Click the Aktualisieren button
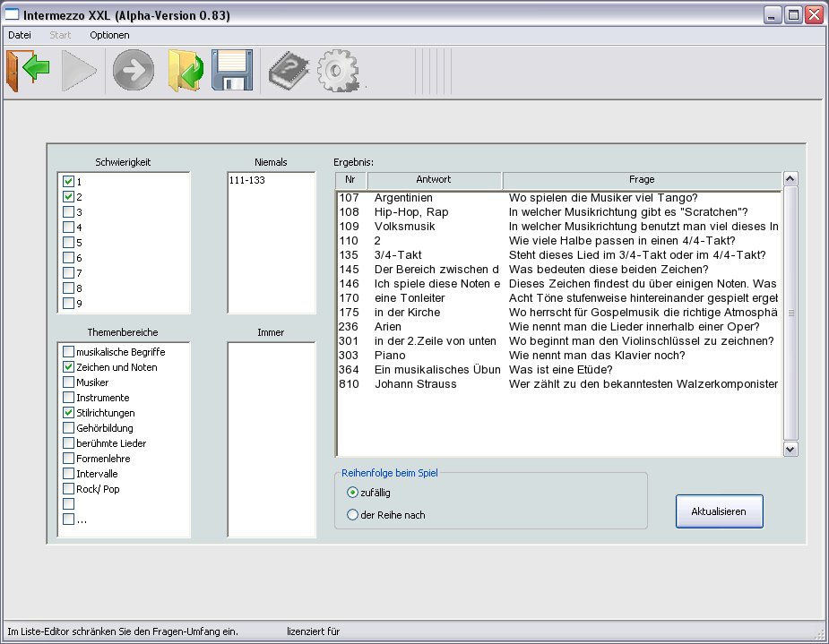This screenshot has height=644, width=829. [x=719, y=511]
